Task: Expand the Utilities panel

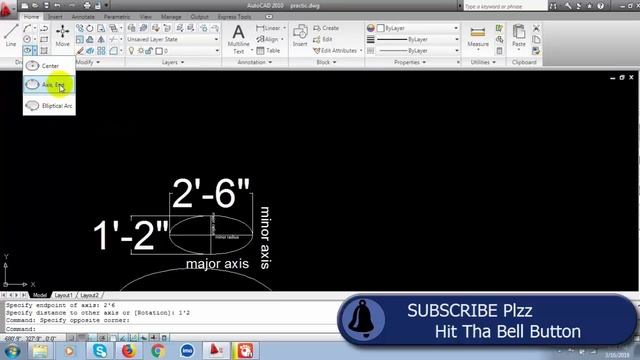Action: (x=483, y=62)
